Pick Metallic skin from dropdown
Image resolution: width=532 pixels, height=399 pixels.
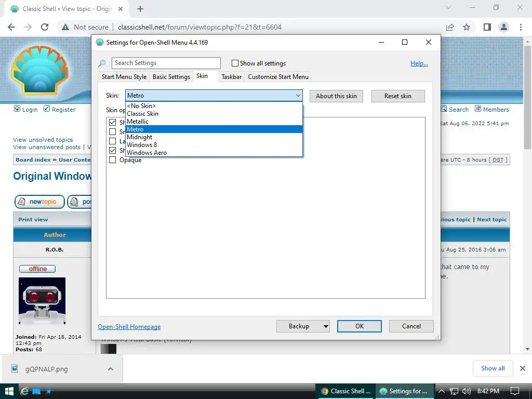(x=214, y=122)
